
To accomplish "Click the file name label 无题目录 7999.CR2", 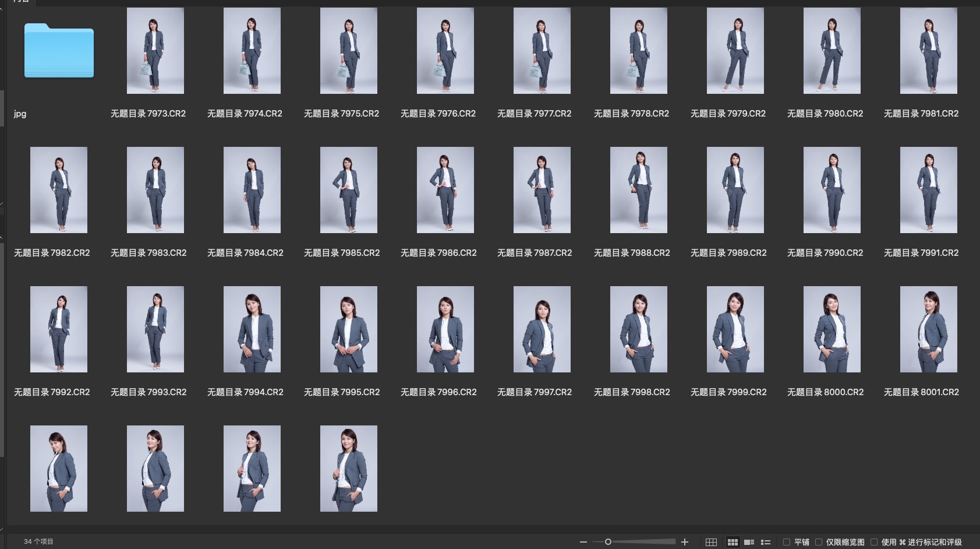I will click(728, 392).
